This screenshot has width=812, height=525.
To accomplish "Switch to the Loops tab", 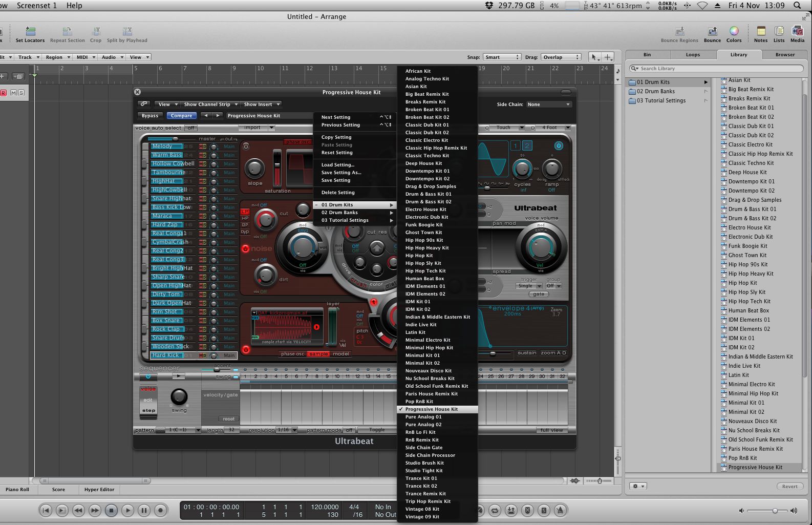I will pyautogui.click(x=693, y=55).
